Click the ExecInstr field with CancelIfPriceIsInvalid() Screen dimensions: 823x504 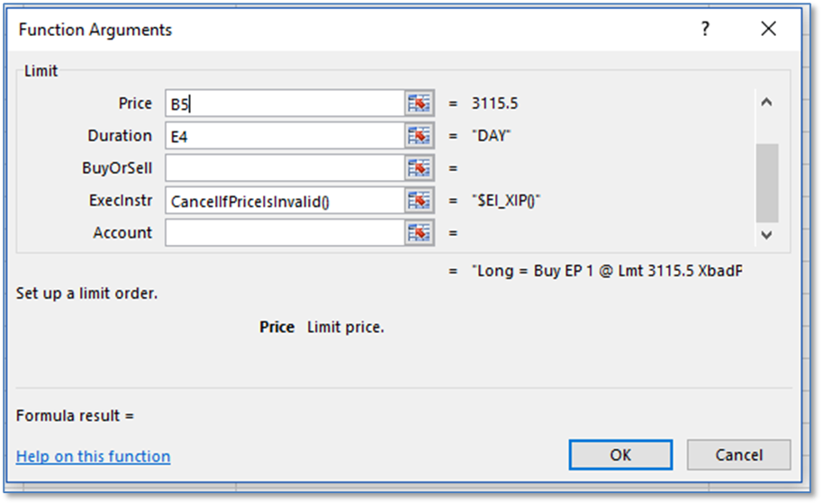(x=285, y=201)
